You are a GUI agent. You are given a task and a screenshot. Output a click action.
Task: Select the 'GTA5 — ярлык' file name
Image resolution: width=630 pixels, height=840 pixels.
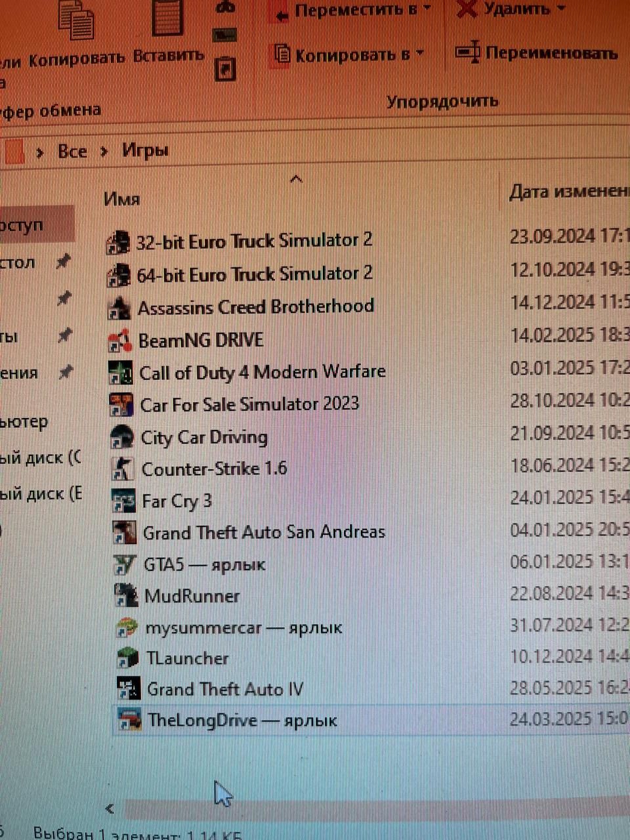[204, 564]
